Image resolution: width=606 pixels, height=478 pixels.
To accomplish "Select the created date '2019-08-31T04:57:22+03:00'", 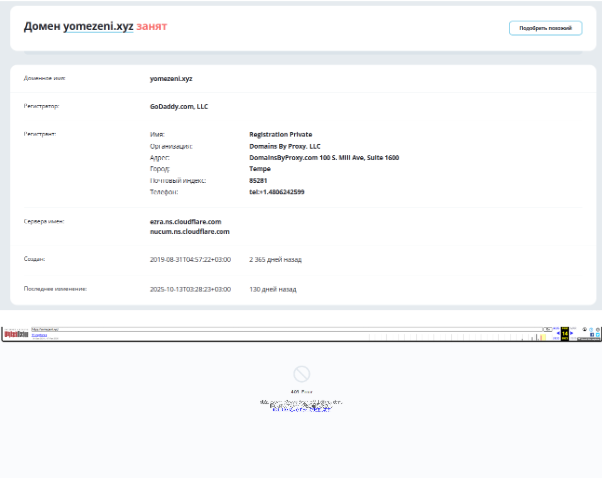I will (x=190, y=259).
